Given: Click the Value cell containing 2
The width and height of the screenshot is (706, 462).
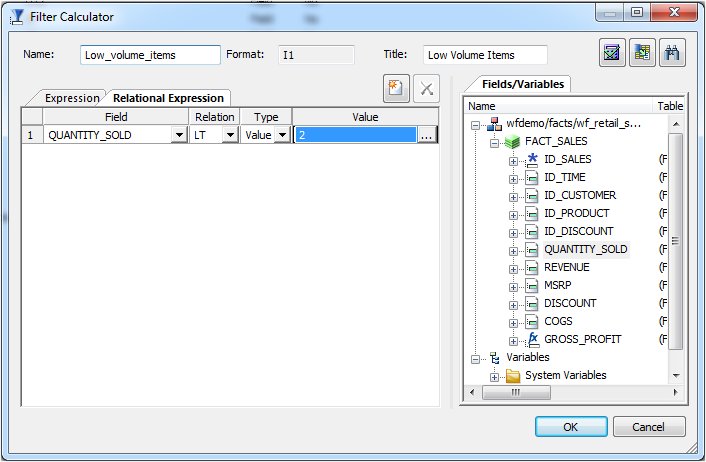Looking at the screenshot, I should pyautogui.click(x=356, y=135).
